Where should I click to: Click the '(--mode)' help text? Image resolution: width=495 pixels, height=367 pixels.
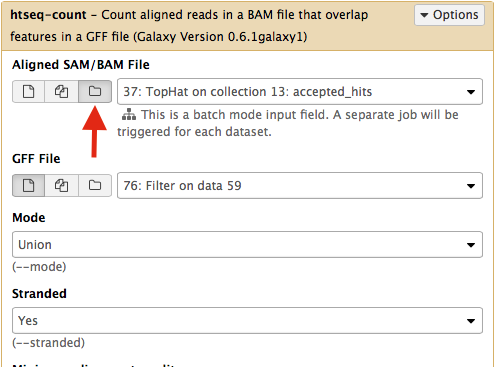coord(39,267)
